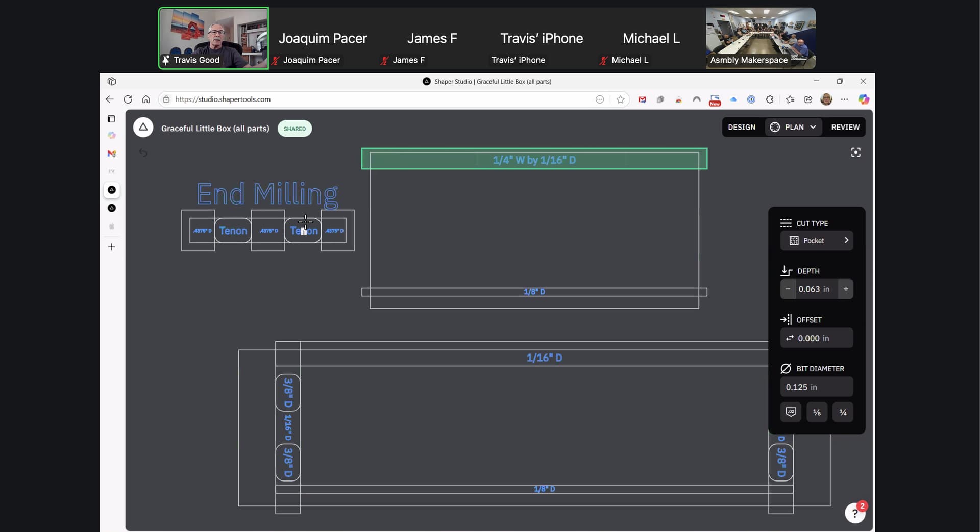Image resolution: width=980 pixels, height=532 pixels.
Task: Open the help question mark button
Action: point(855,513)
